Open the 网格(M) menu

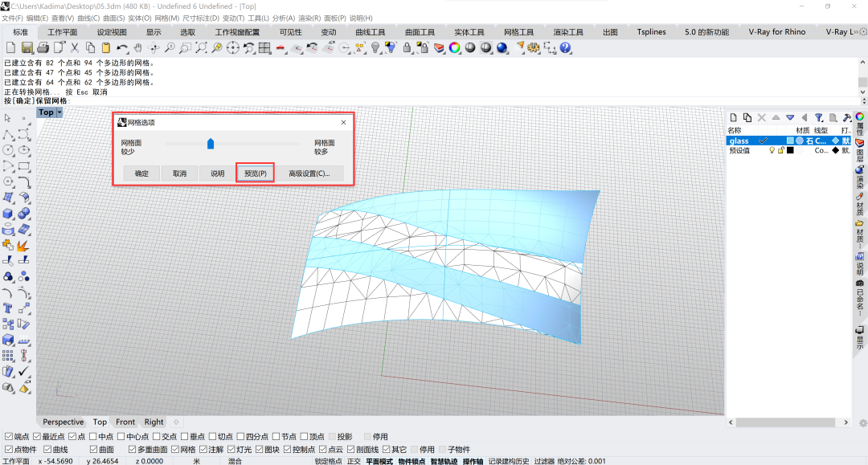coord(166,18)
